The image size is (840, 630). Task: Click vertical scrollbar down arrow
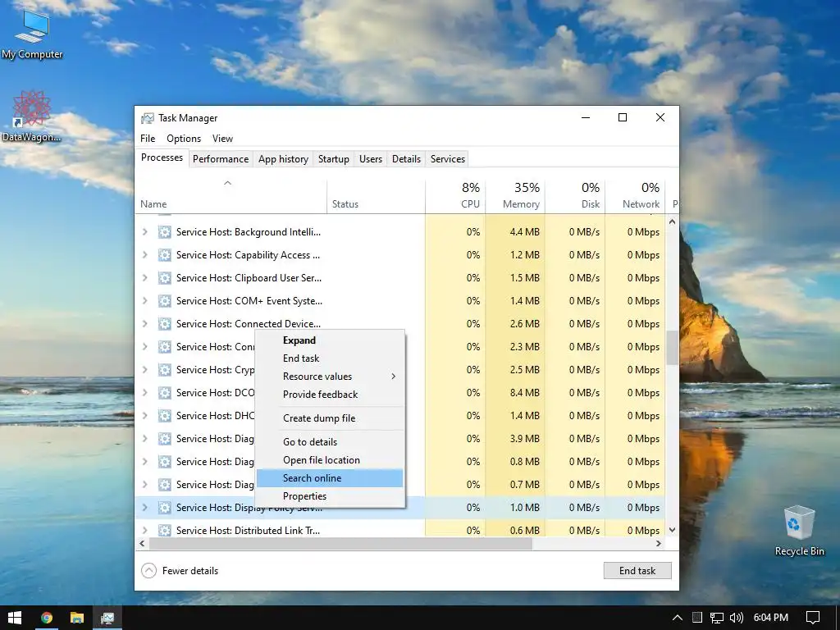pyautogui.click(x=673, y=531)
